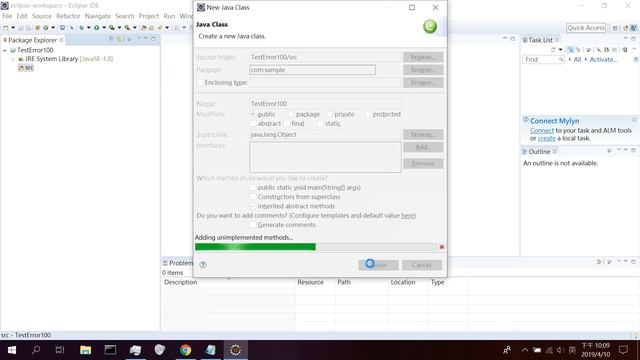Select the protected modifier radio button
The image size is (640, 360).
tap(368, 114)
